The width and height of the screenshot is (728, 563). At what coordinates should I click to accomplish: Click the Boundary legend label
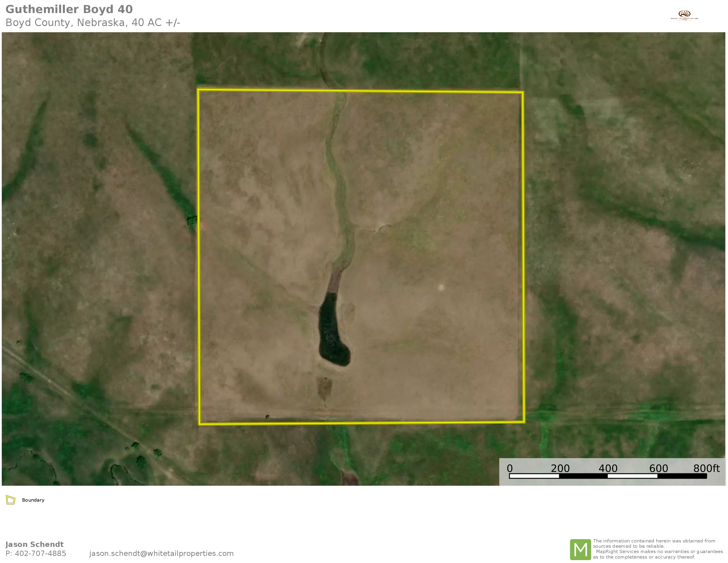(x=33, y=500)
